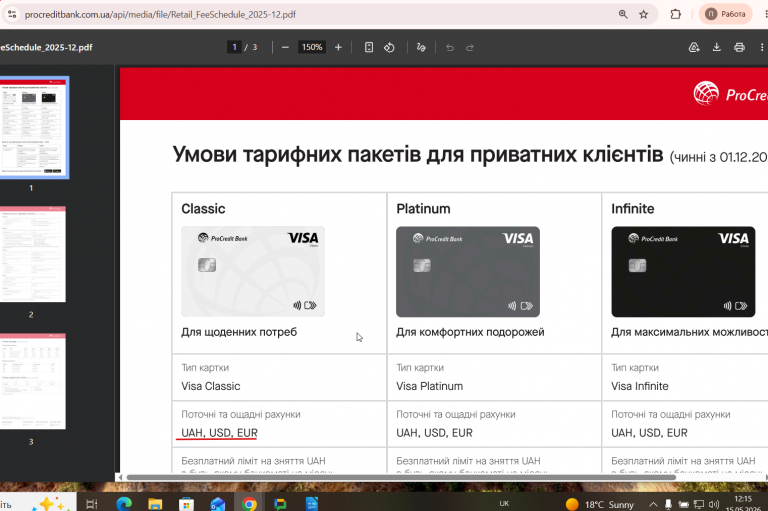
Task: Click the left arrow of horizontal scrollbar
Action: [120, 477]
